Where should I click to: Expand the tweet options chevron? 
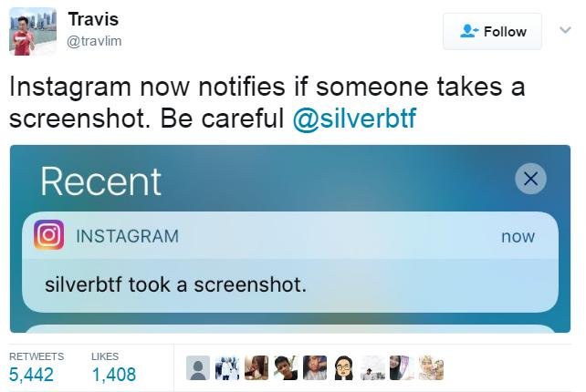565,29
